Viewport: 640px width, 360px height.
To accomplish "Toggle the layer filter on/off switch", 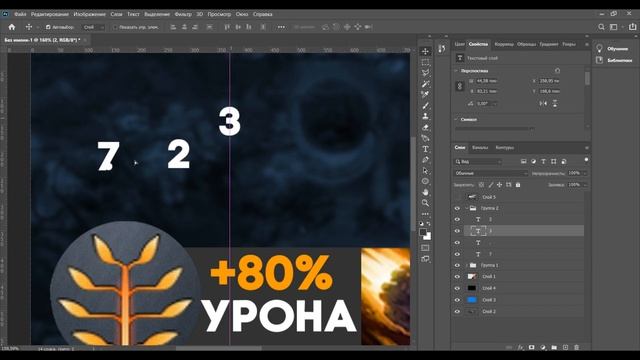I will point(586,160).
